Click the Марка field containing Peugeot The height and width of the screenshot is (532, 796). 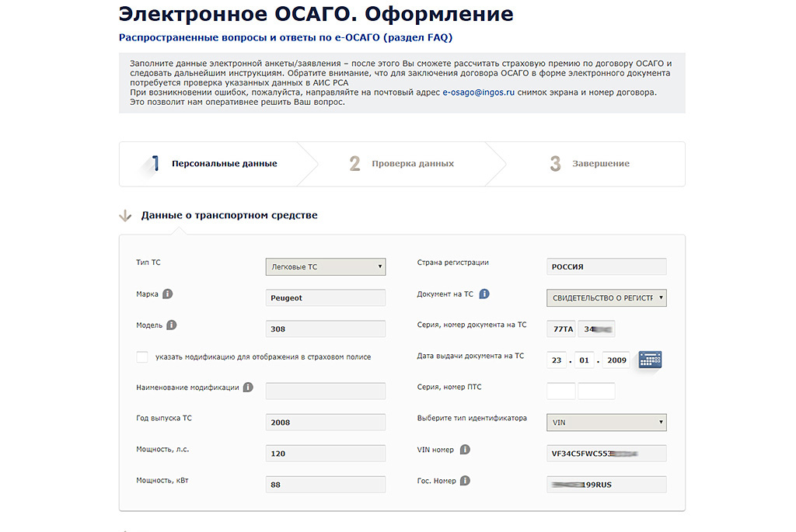coord(325,298)
